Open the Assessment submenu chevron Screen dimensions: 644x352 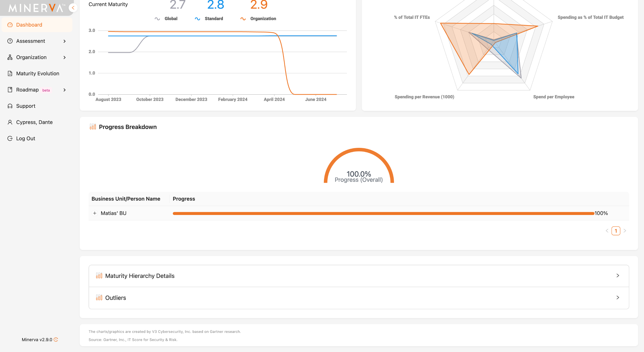click(65, 41)
